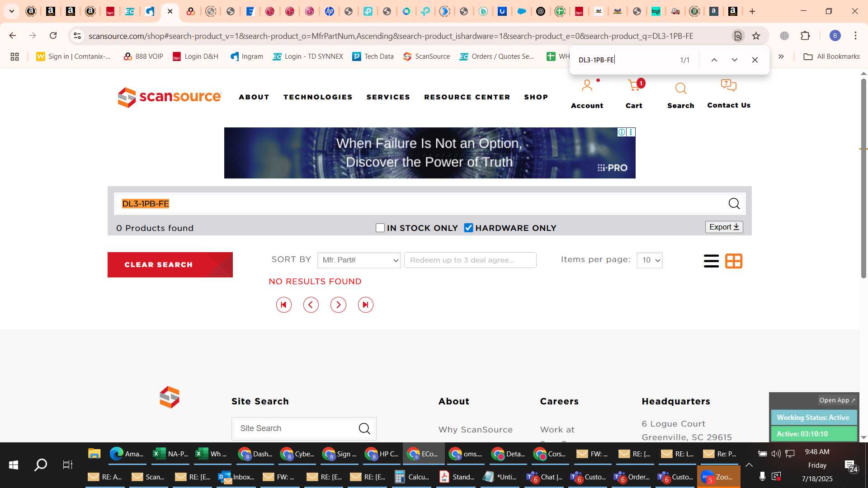The image size is (868, 488).
Task: Open Excel NA-P taskbar window
Action: [x=170, y=454]
